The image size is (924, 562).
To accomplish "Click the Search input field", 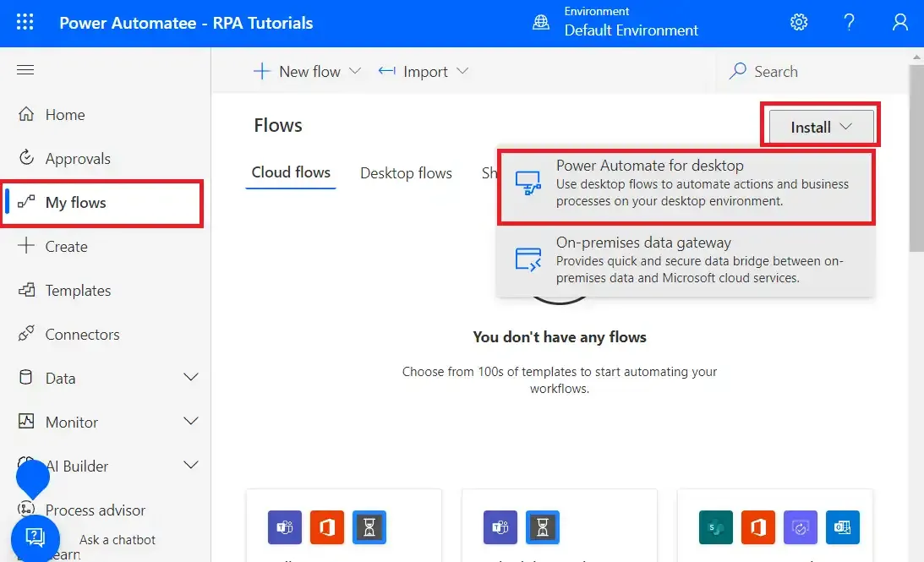I will (x=812, y=71).
